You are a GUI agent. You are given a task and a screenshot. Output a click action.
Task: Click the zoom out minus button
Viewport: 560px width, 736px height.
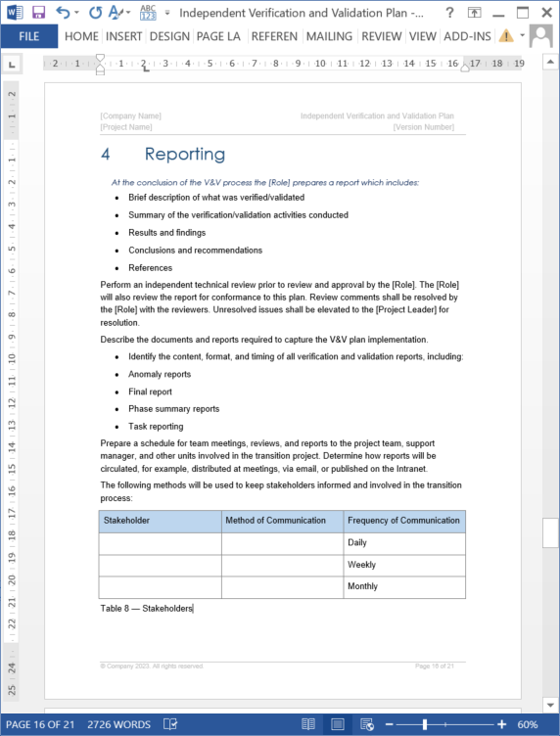coord(389,724)
